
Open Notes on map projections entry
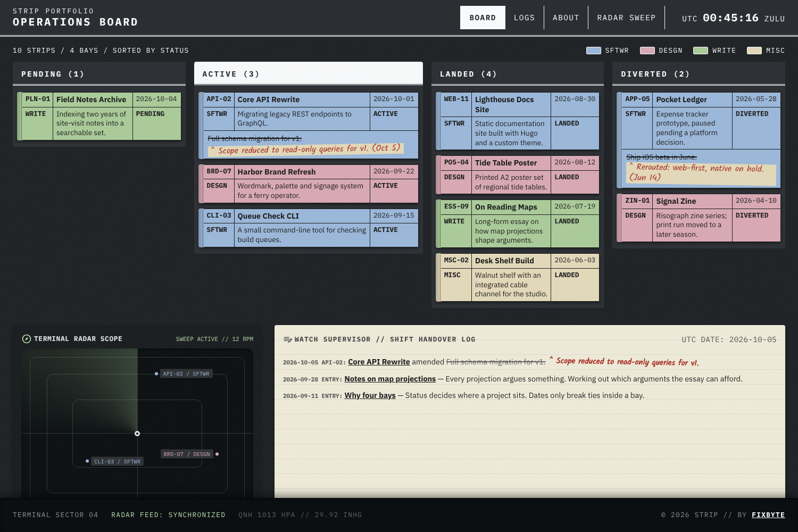tap(390, 379)
